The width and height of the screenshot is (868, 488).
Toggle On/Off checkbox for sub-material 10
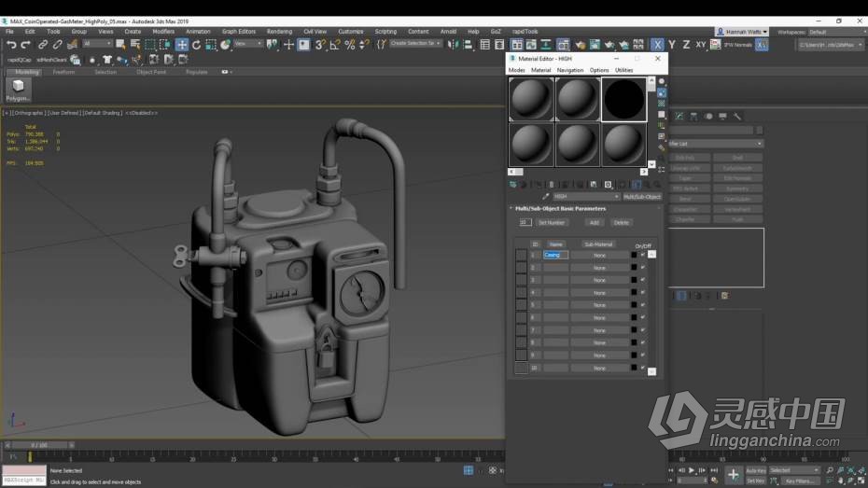(x=643, y=368)
